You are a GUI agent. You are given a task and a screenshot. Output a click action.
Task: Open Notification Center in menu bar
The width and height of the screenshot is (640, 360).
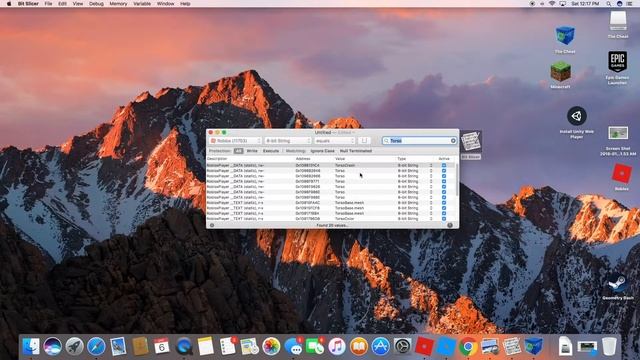(629, 4)
